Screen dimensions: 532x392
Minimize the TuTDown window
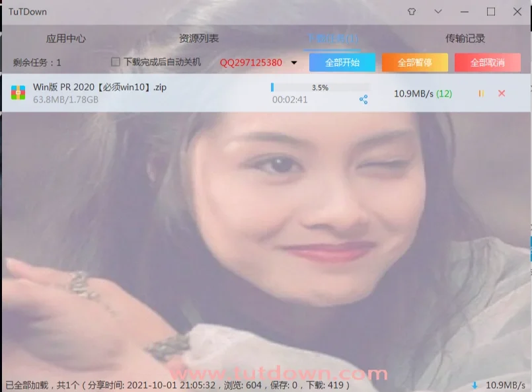tap(465, 12)
